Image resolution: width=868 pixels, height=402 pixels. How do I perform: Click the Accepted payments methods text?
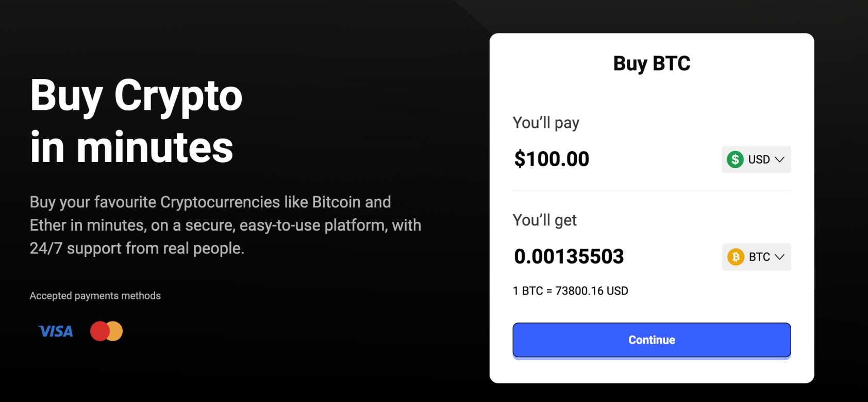coord(95,295)
